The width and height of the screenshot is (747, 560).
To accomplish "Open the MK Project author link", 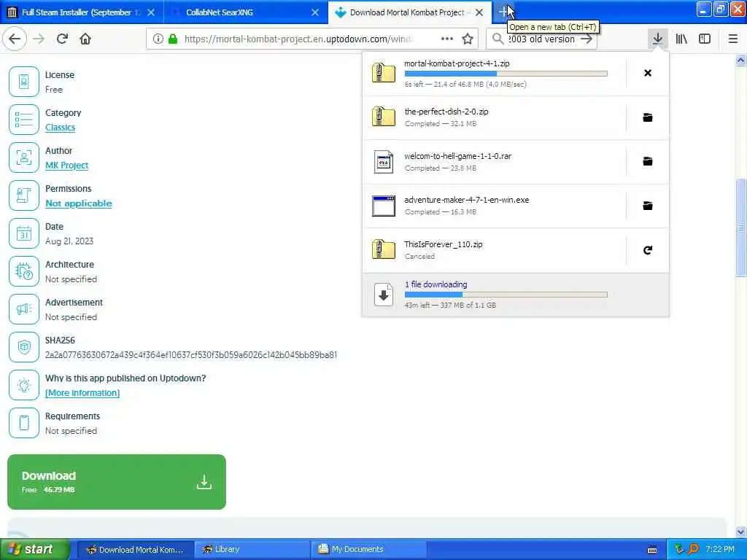I will pos(66,166).
